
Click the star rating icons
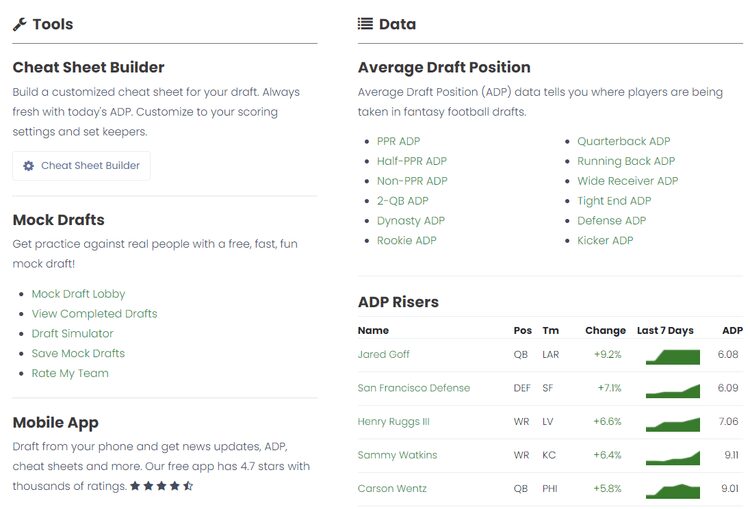tap(161, 486)
